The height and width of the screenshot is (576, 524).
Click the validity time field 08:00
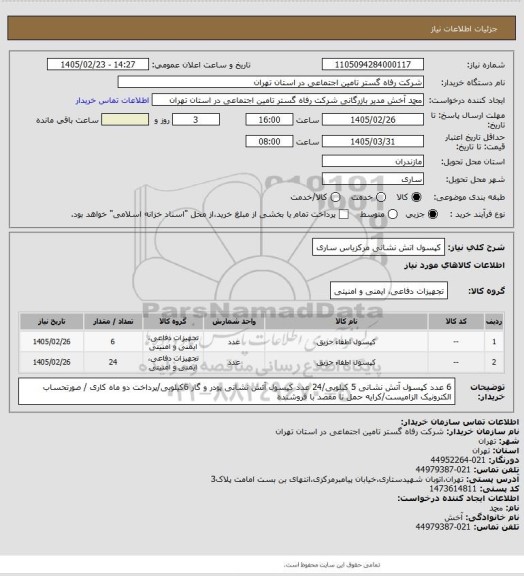point(269,141)
